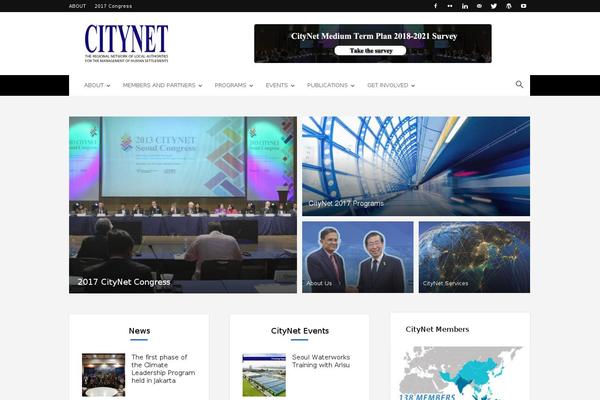This screenshot has width=600, height=400.
Task: Open the Medium Term Plan survey banner
Action: (x=373, y=44)
